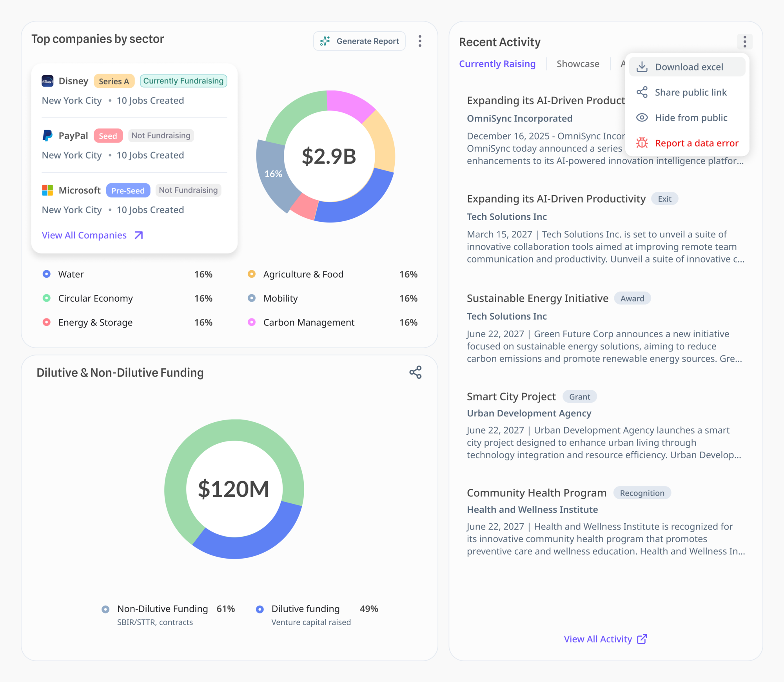Open the Sustainable Energy Initiative title
The width and height of the screenshot is (784, 682).
[537, 298]
